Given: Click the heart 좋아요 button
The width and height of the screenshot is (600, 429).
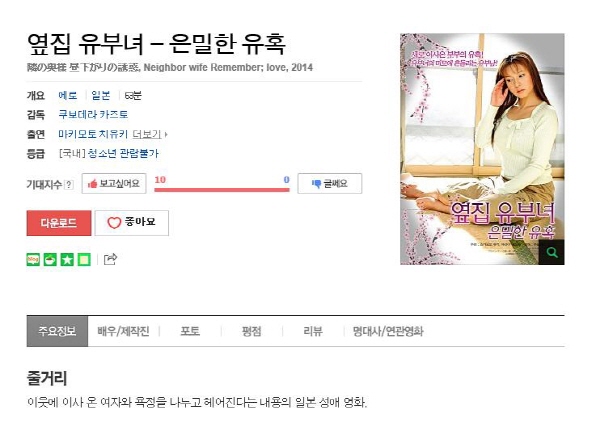Looking at the screenshot, I should point(132,223).
